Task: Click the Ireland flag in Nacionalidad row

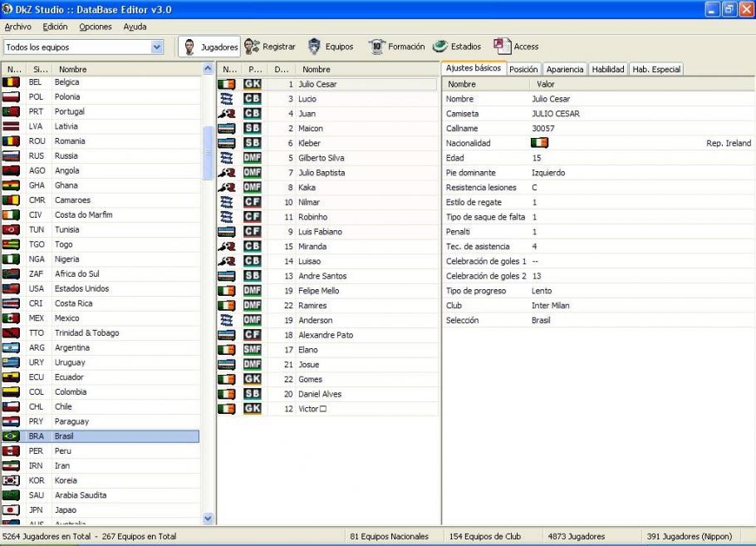Action: point(539,143)
